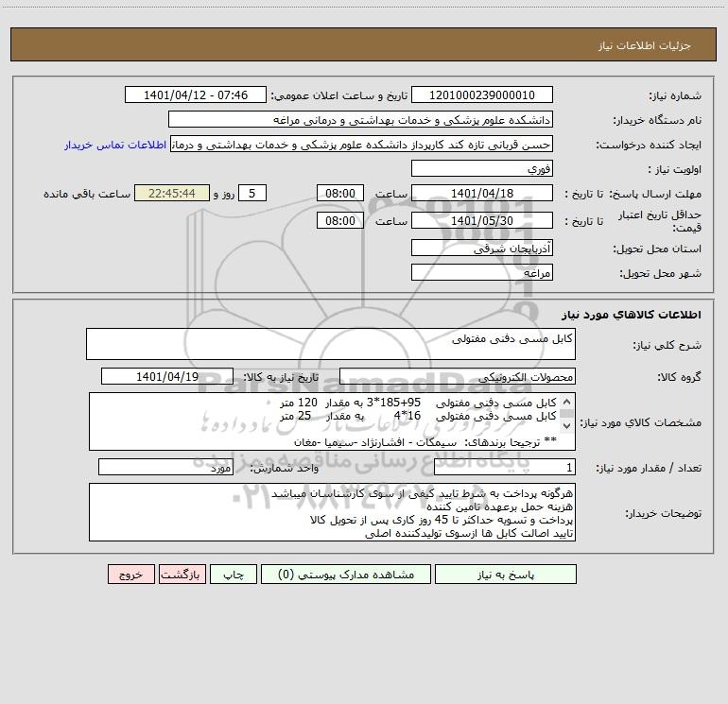Click the 'بازگشت' back button
728x704 pixels.
(x=182, y=575)
